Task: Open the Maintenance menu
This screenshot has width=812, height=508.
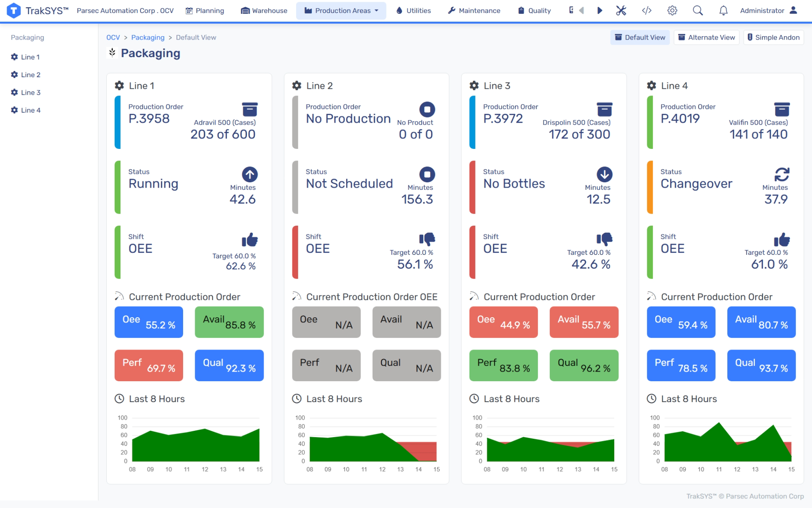Action: click(474, 10)
